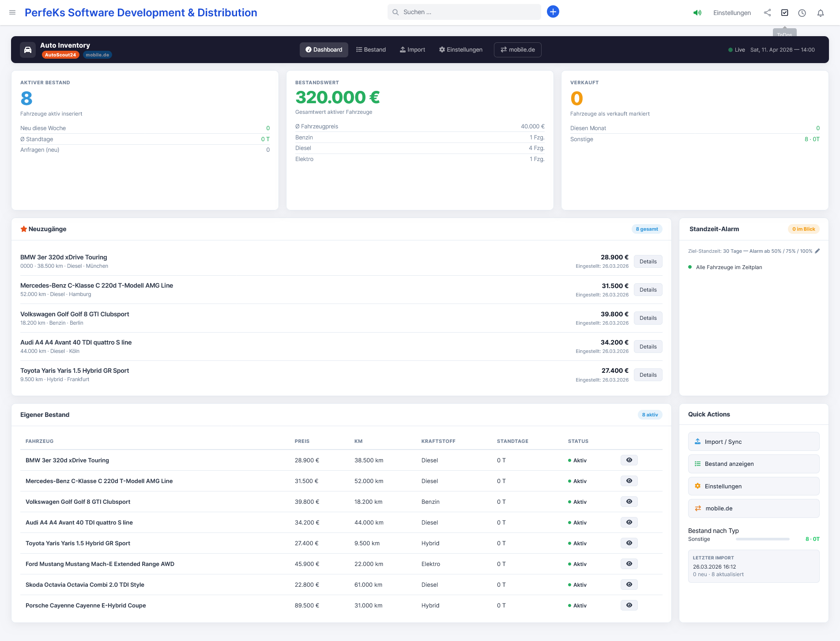The width and height of the screenshot is (840, 641).
Task: View BMW 3er row eye icon
Action: tap(629, 460)
